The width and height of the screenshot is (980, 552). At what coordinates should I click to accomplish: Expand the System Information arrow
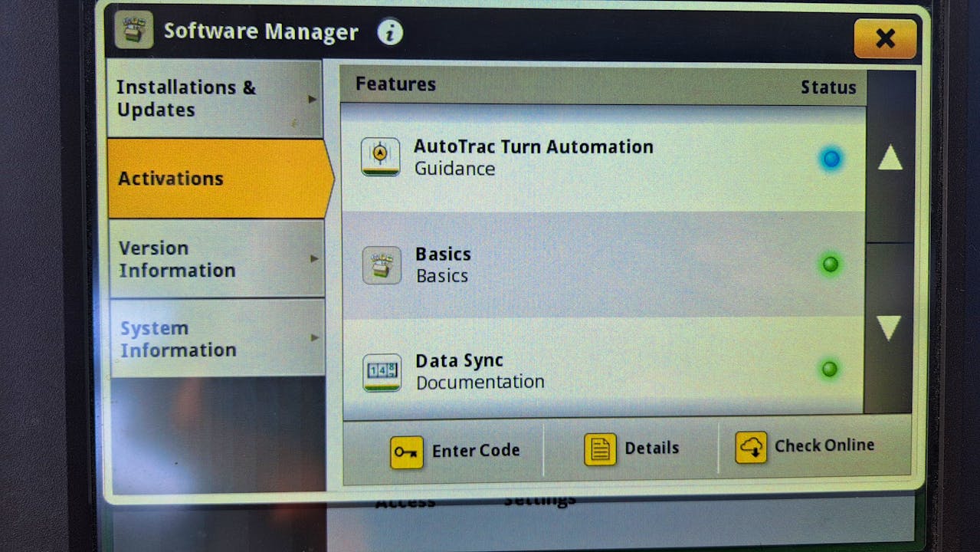[x=314, y=337]
